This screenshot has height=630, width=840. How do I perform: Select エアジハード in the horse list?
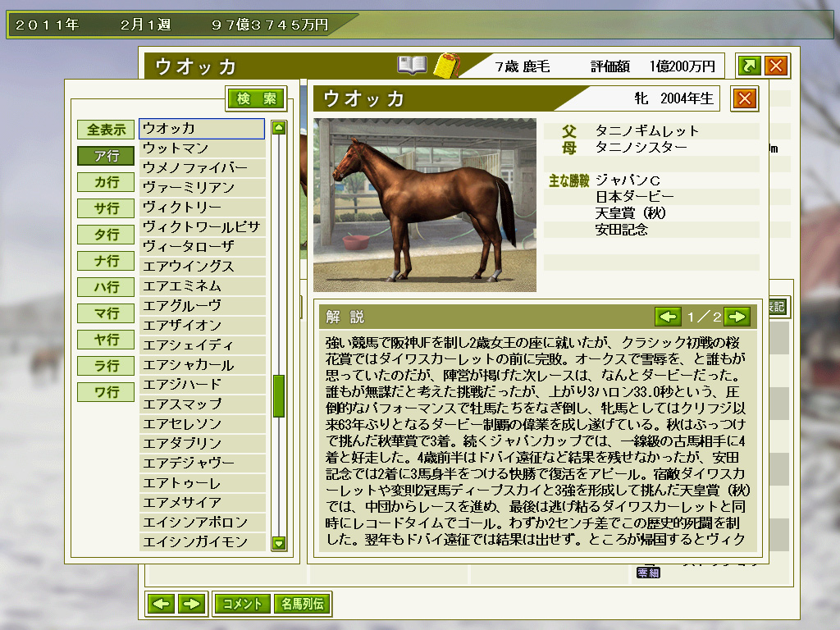[x=202, y=385]
